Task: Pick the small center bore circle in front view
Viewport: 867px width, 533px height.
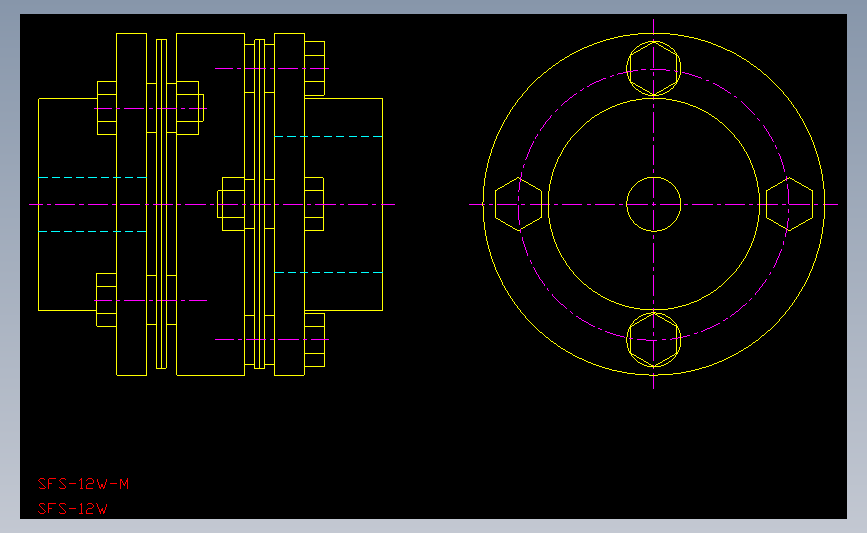Action: [654, 205]
